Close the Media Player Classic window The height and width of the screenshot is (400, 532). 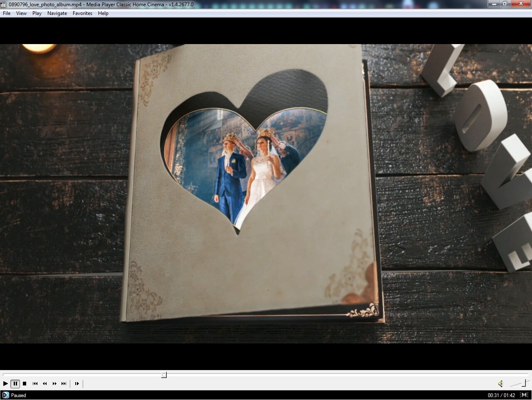[x=521, y=4]
